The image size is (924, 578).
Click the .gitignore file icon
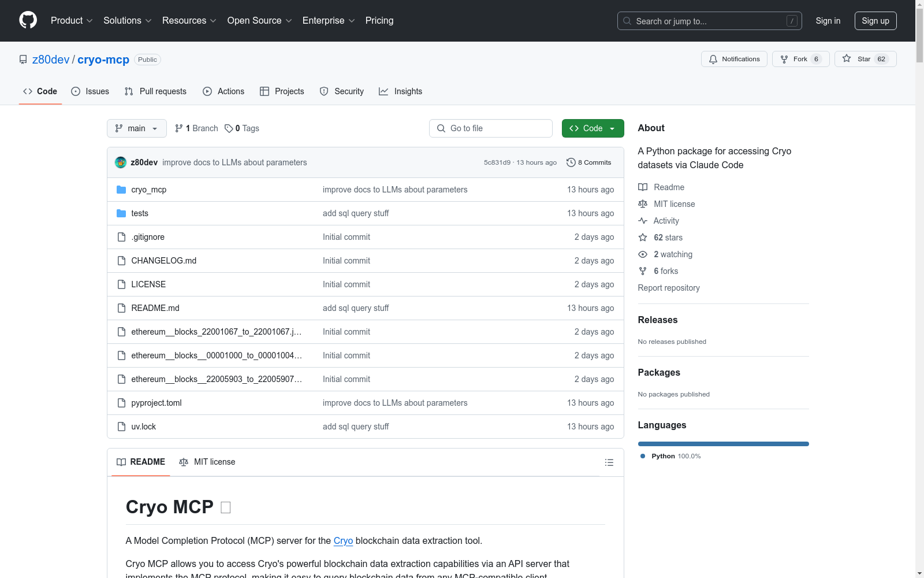click(x=121, y=237)
